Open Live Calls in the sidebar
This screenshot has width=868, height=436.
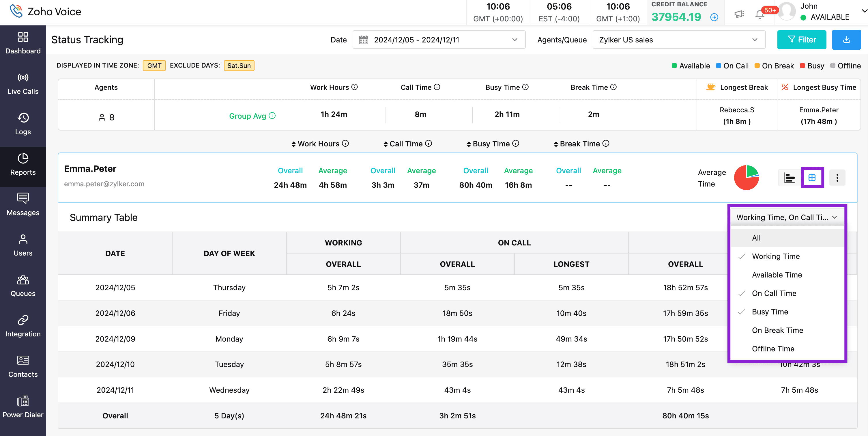[x=23, y=84]
